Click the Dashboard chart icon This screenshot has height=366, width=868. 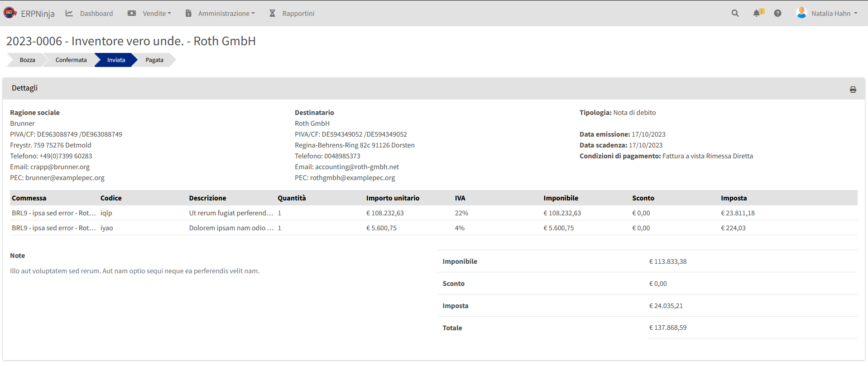tap(69, 14)
